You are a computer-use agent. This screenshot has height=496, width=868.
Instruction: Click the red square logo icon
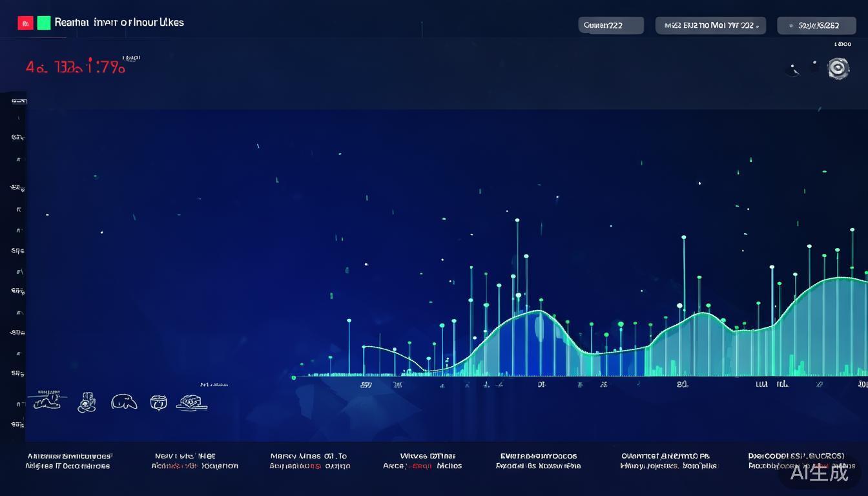click(25, 23)
